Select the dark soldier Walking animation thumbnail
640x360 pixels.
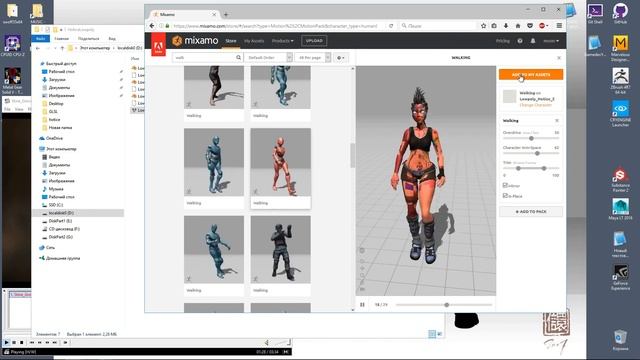click(x=280, y=249)
